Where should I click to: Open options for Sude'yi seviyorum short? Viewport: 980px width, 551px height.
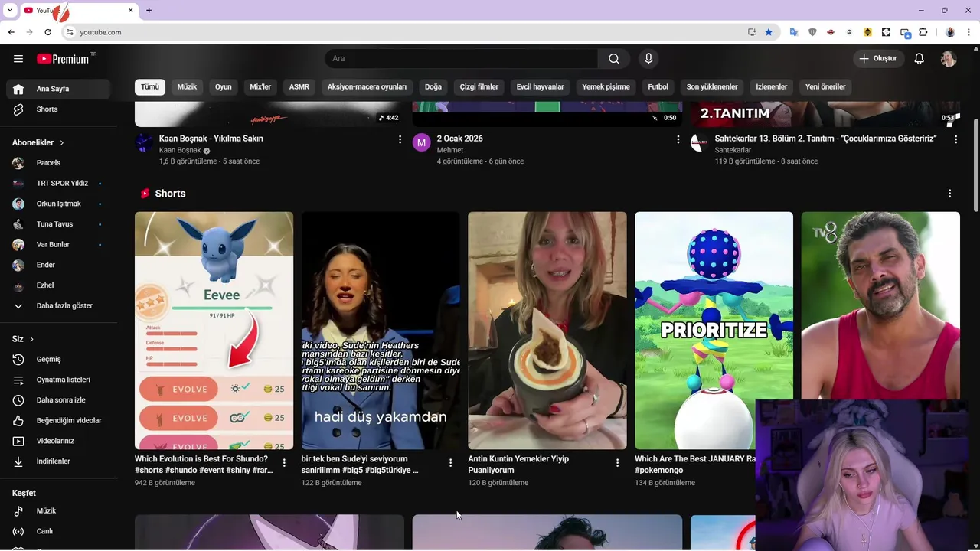[450, 463]
